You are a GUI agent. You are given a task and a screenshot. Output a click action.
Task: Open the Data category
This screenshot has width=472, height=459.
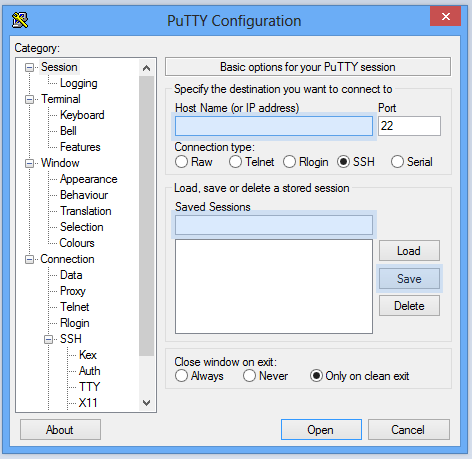click(71, 275)
